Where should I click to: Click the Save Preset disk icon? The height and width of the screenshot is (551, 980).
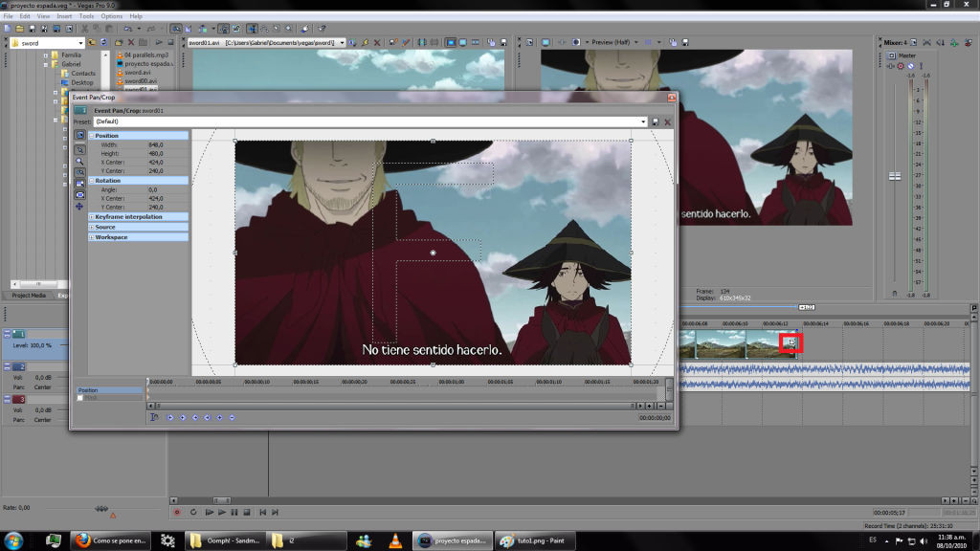pyautogui.click(x=655, y=121)
